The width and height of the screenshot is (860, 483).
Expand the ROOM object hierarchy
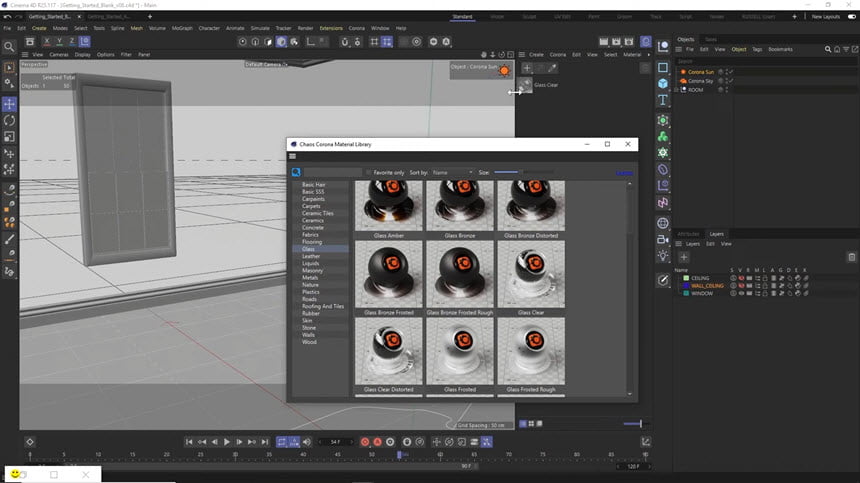[x=677, y=89]
